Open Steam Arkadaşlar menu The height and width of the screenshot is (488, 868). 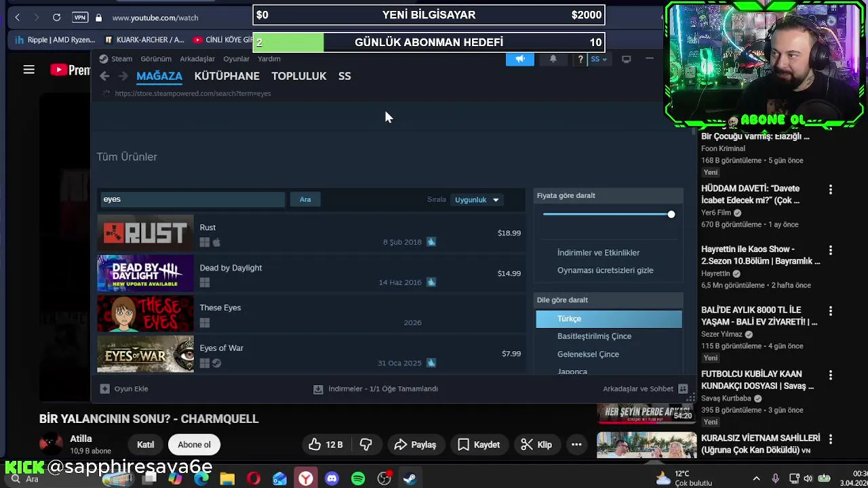click(197, 59)
